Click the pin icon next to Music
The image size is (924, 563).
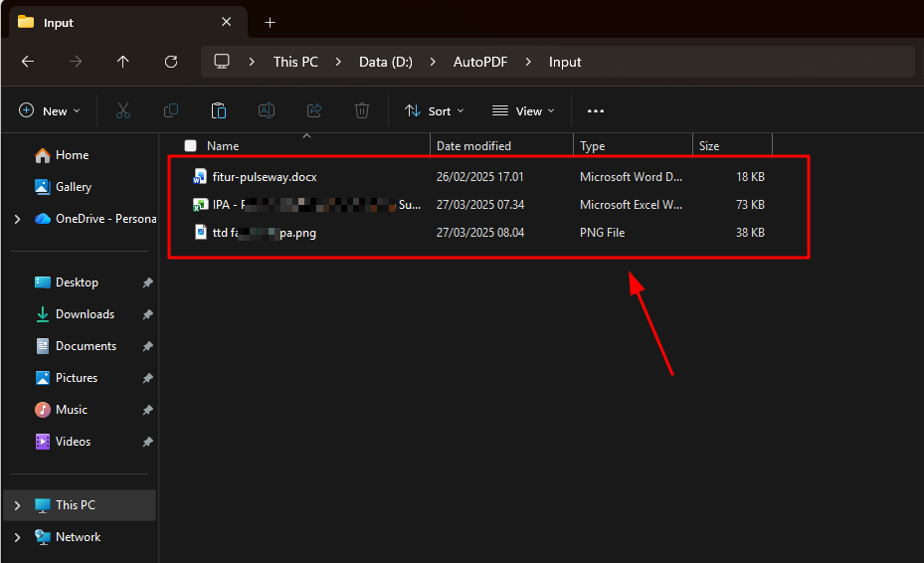(147, 410)
